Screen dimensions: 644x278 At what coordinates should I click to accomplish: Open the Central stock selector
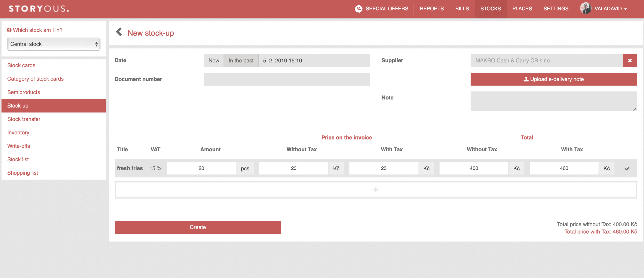[54, 44]
